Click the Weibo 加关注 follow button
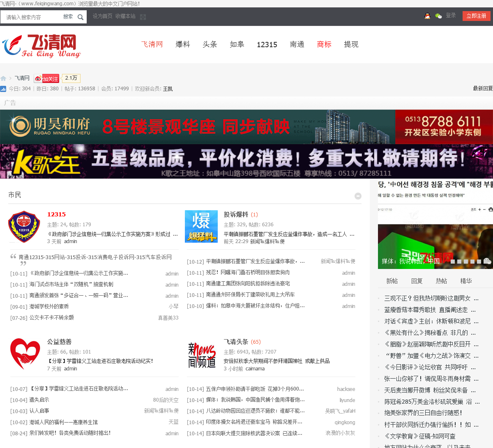Viewport: 493px width, 448px height. pyautogui.click(x=46, y=78)
